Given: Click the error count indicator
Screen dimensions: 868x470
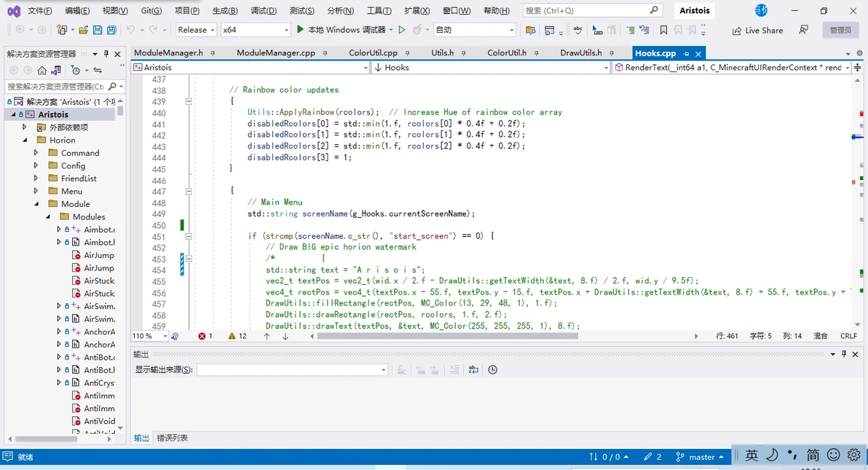Looking at the screenshot, I should coord(205,336).
